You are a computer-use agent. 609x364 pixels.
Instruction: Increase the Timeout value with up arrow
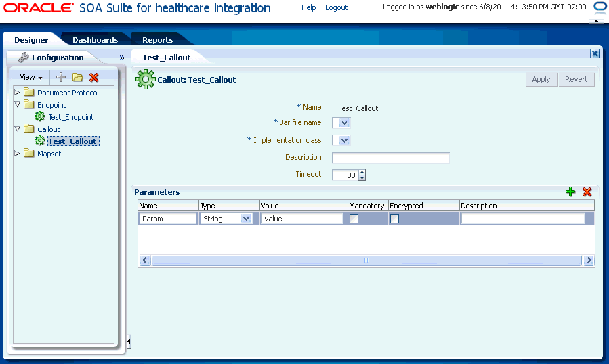tap(362, 173)
